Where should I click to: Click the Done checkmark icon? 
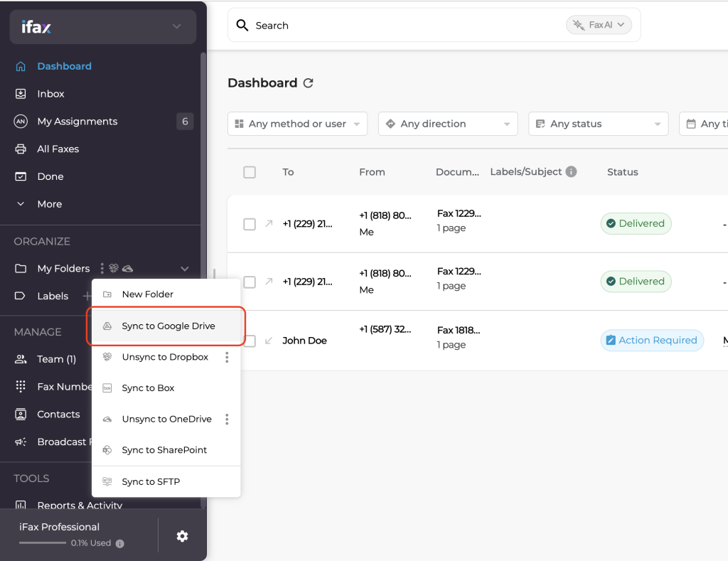click(21, 176)
